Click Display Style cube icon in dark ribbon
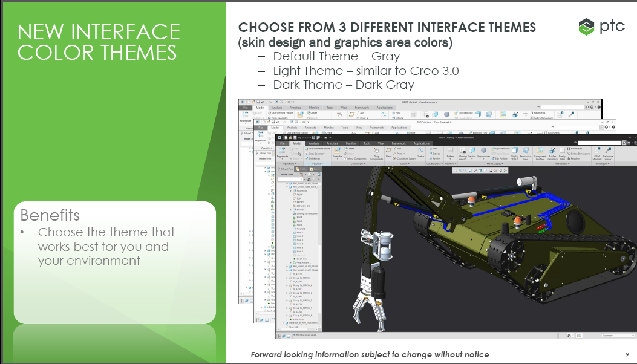 click(515, 151)
